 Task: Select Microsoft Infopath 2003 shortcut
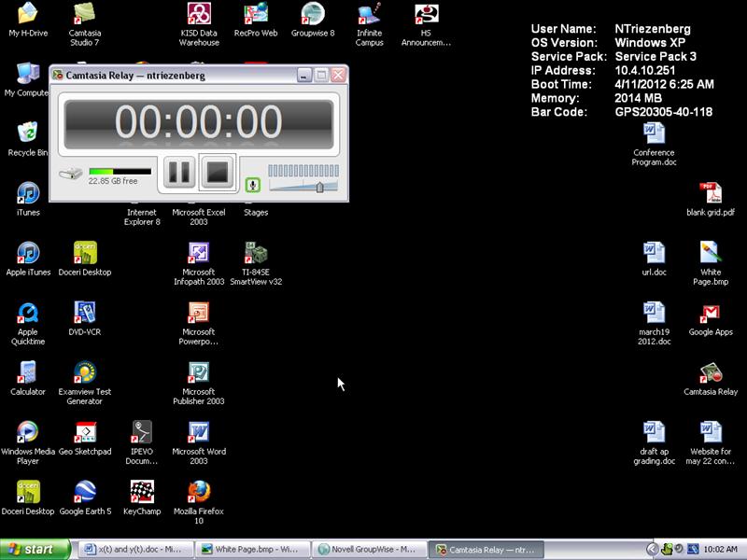[x=199, y=263]
